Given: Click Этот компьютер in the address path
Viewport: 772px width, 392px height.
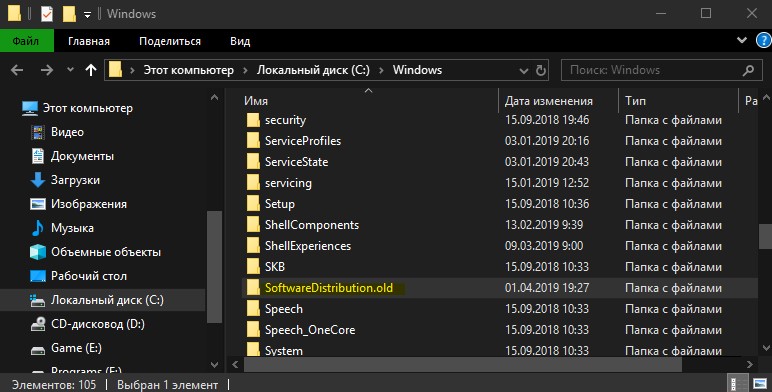Looking at the screenshot, I should click(189, 70).
